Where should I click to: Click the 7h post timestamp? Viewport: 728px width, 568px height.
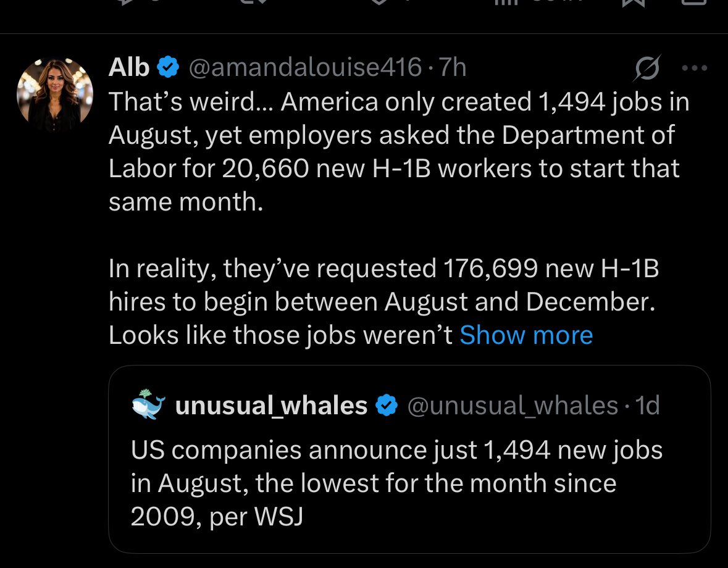point(453,67)
